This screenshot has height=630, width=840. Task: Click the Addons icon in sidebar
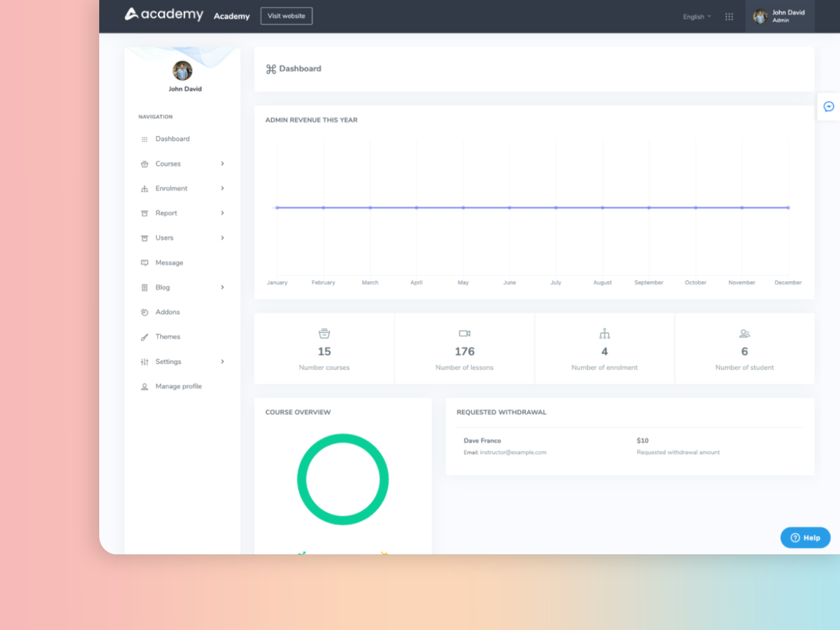click(144, 312)
